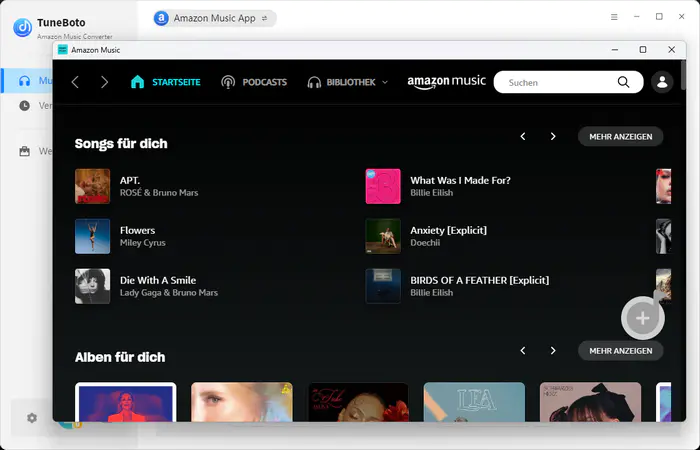Viewport: 700px width, 450px height.
Task: Click the headphones music icon in the TuneBoto sidebar
Action: tap(25, 81)
